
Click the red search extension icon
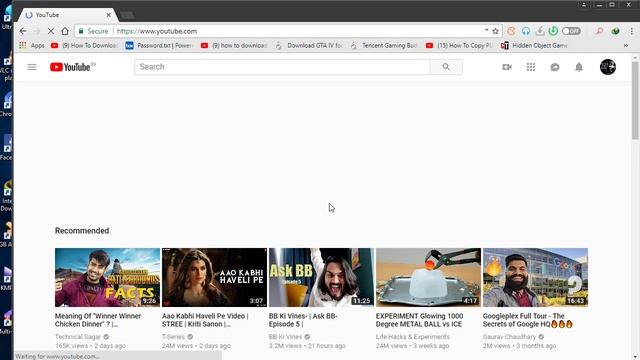(x=599, y=31)
